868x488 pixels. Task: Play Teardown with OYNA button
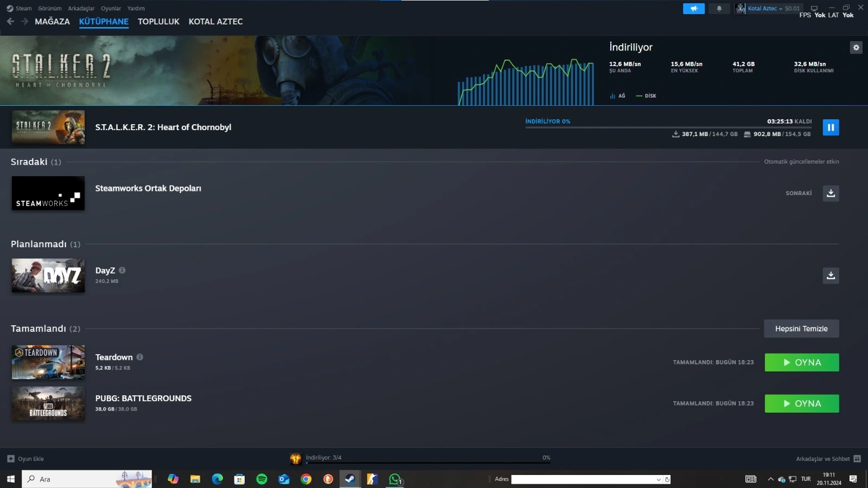pos(802,362)
